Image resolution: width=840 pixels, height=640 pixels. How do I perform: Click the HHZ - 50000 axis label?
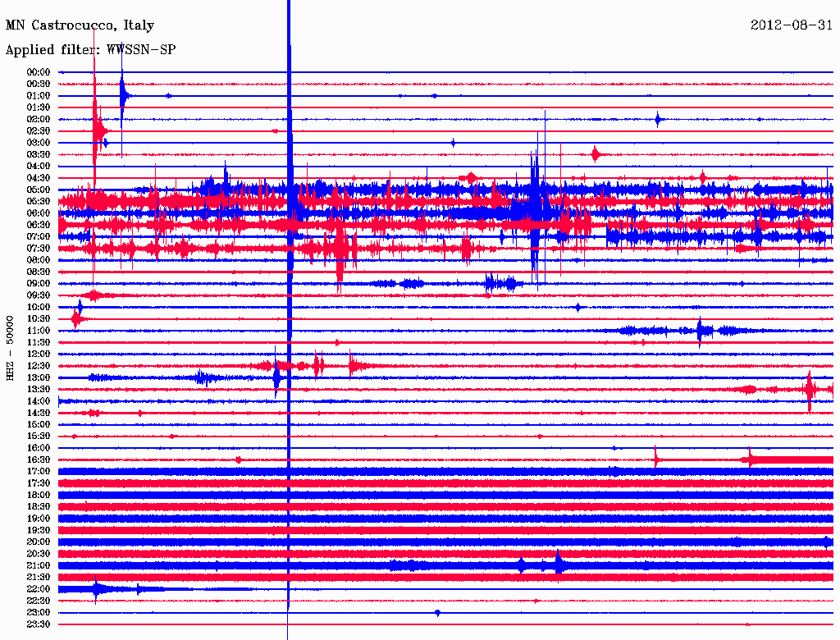pyautogui.click(x=11, y=347)
